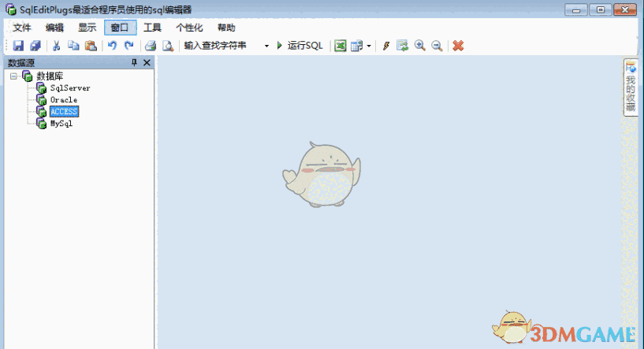Close the 数据源 side panel

147,63
